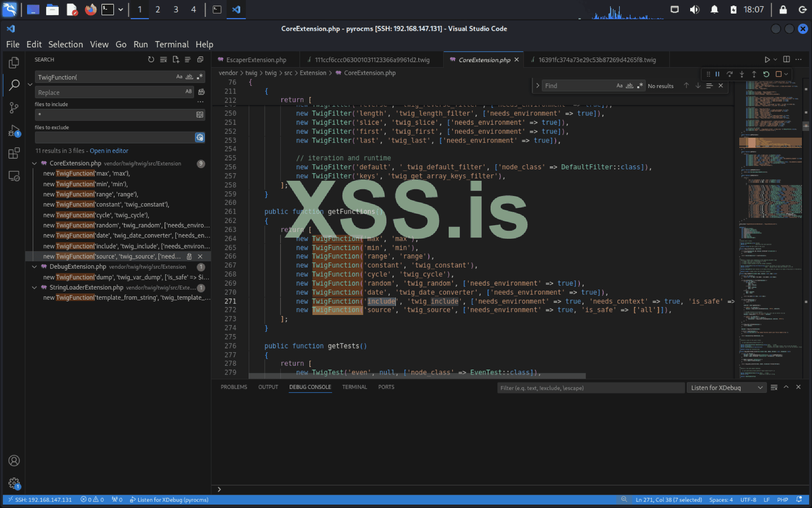812x508 pixels.
Task: Refresh the search results
Action: click(151, 60)
